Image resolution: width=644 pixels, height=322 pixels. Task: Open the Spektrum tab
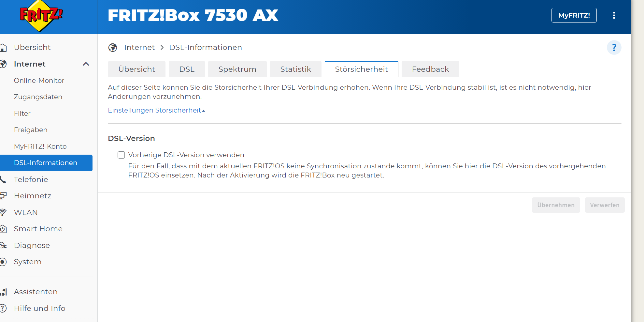(x=237, y=69)
